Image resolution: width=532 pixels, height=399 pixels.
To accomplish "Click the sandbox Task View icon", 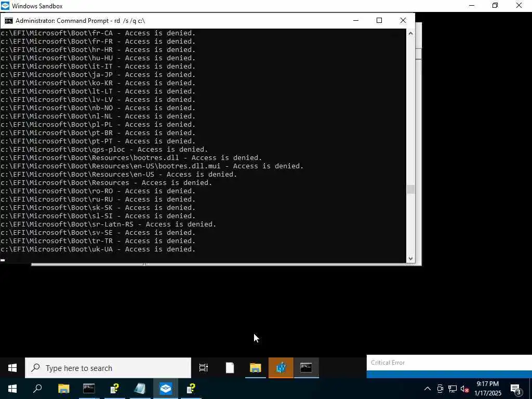I will tap(204, 368).
